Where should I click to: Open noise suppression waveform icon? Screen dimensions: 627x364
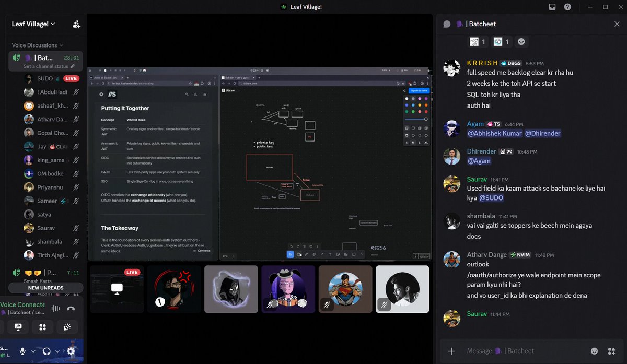coord(55,309)
